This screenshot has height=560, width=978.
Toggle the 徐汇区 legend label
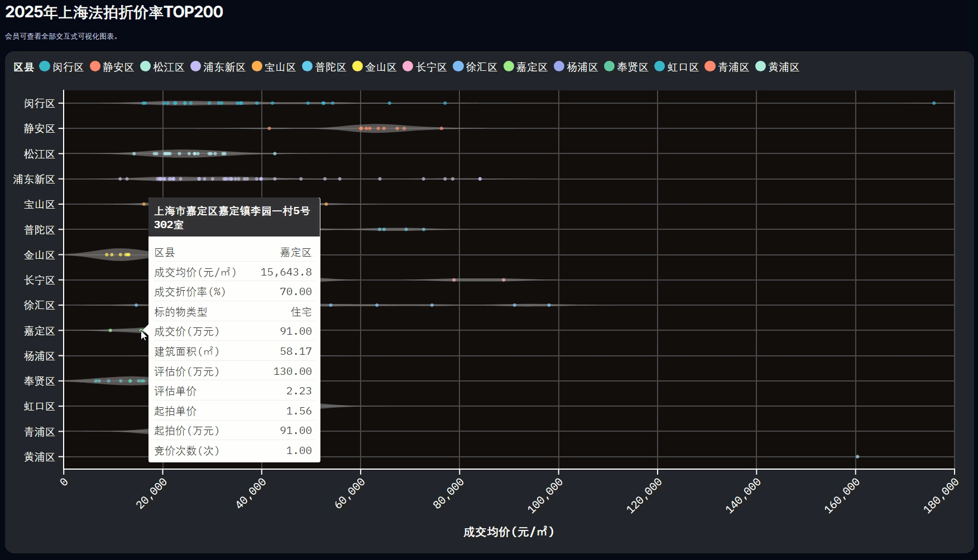[481, 67]
